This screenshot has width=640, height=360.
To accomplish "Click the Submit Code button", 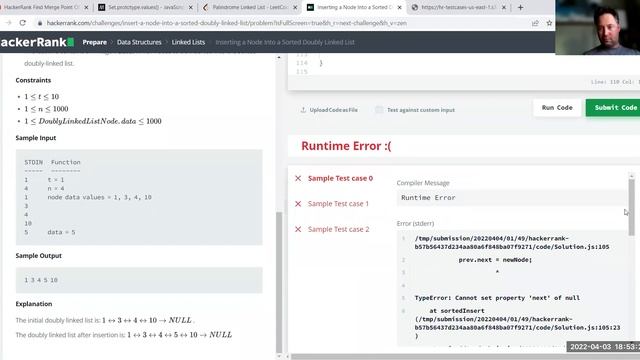I will 613,108.
